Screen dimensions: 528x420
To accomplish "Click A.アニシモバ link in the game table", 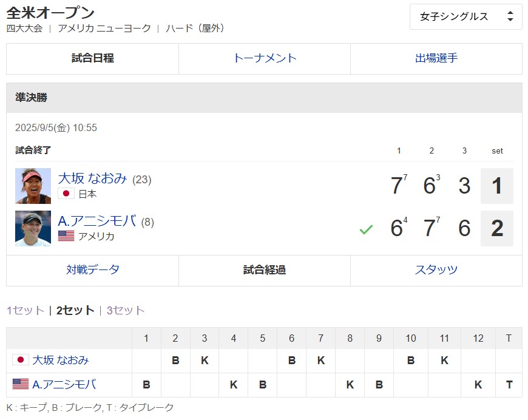I will (x=64, y=384).
